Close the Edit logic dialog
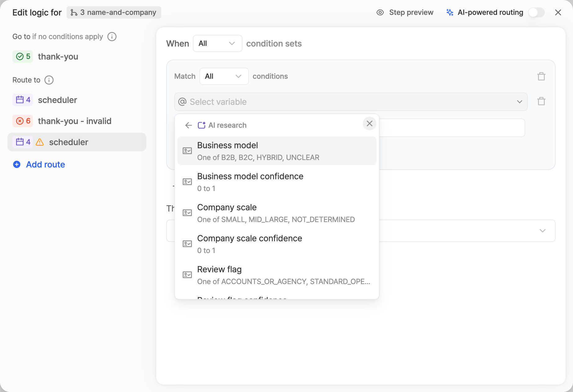 tap(558, 12)
